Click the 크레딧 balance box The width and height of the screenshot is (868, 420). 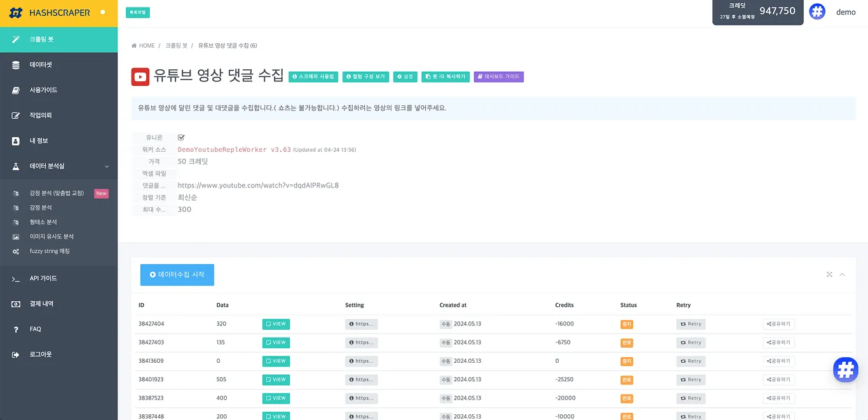point(757,12)
